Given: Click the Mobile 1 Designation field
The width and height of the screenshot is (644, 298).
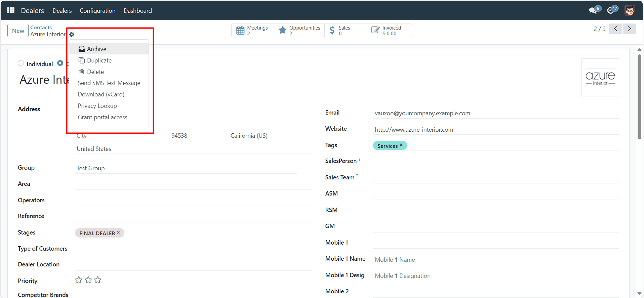Looking at the screenshot, I should (496, 275).
